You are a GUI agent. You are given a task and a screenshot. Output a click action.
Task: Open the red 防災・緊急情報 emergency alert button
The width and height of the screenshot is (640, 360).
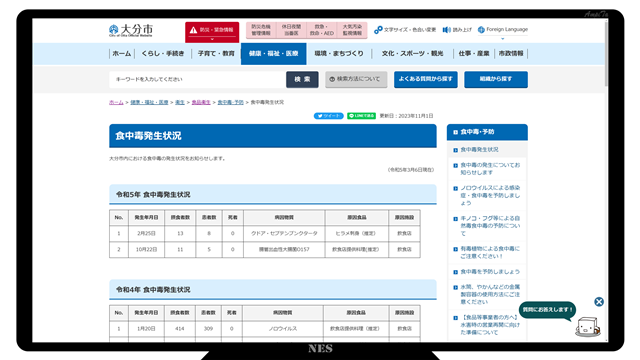click(x=212, y=32)
